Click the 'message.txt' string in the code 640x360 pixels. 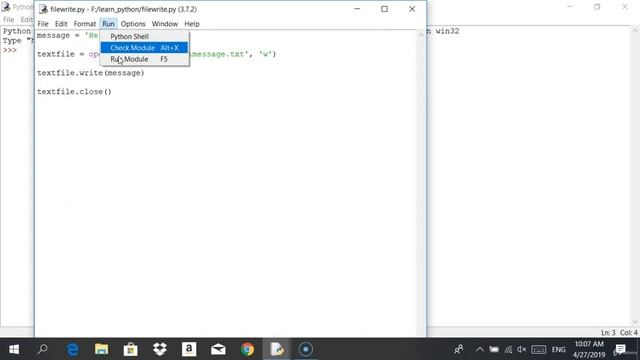220,54
